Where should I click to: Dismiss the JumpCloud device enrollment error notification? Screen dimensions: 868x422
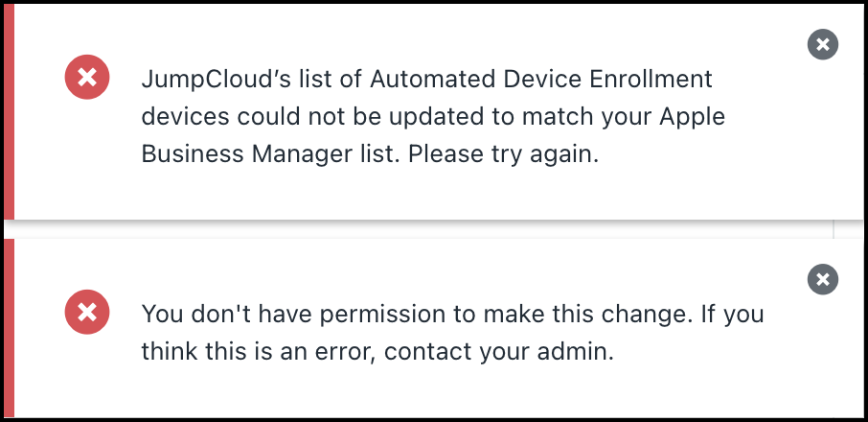coord(823,43)
